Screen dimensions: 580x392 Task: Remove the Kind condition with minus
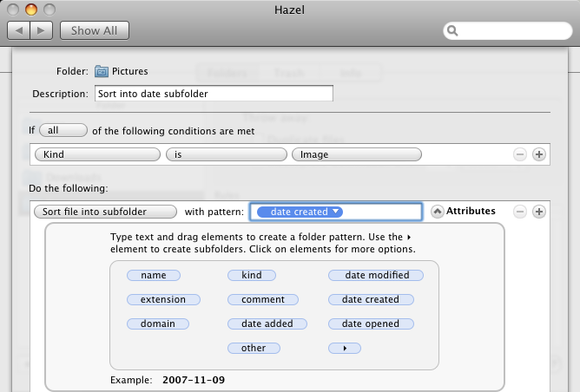(x=520, y=154)
